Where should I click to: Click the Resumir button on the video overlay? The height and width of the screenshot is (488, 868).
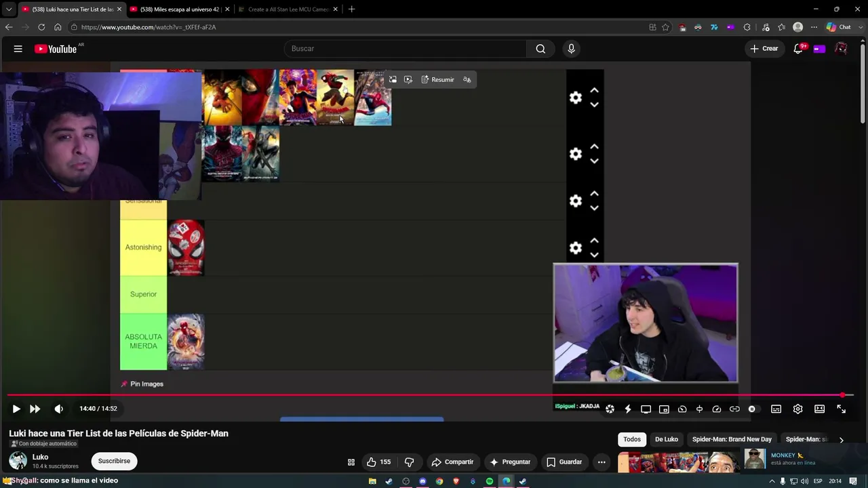[437, 80]
